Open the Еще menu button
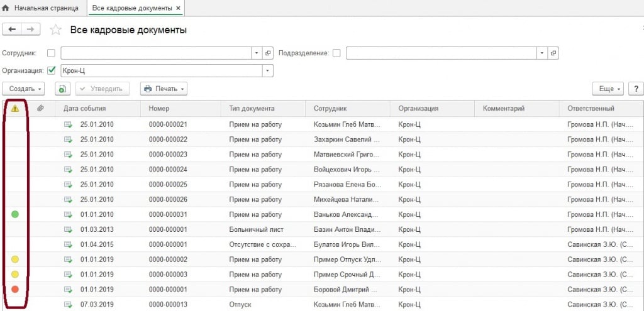The width and height of the screenshot is (644, 311). tap(608, 89)
